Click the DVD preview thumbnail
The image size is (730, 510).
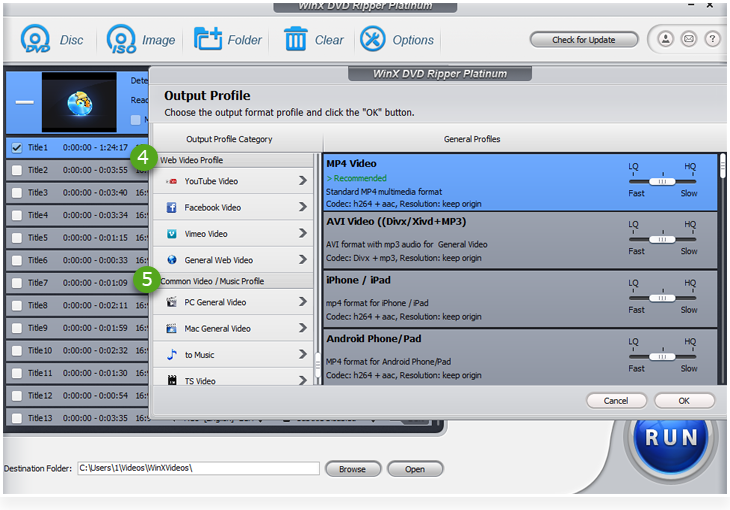[79, 102]
